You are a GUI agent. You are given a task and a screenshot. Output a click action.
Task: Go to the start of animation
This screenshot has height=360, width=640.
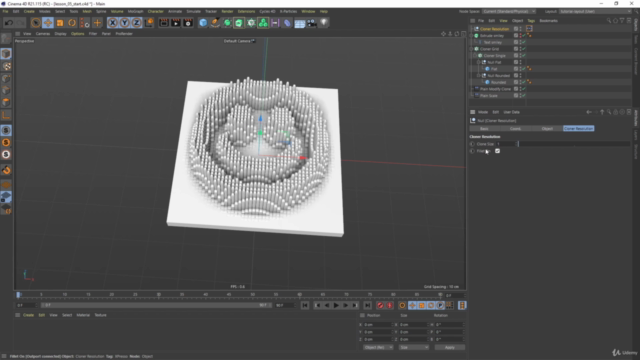coord(305,305)
